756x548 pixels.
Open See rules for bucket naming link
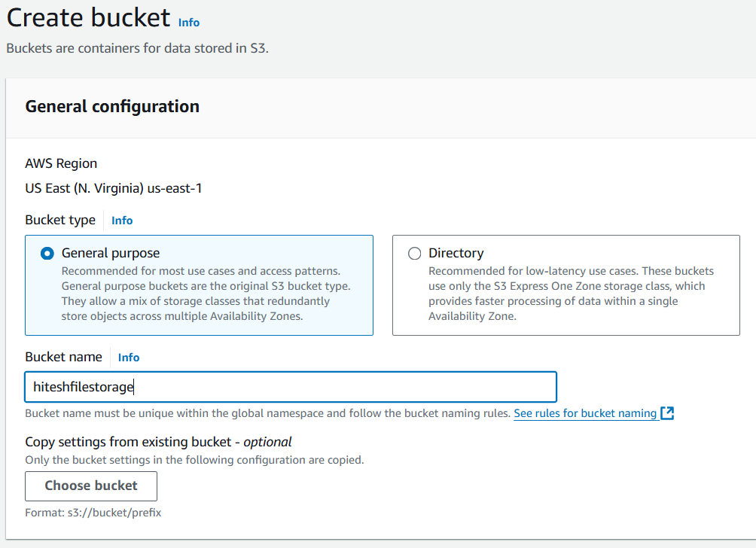(x=585, y=413)
